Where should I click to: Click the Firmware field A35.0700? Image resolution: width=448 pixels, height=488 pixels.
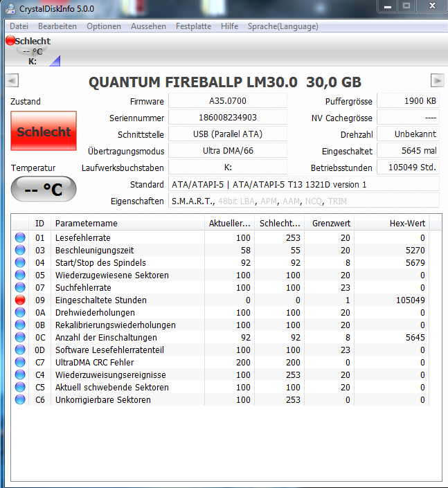[228, 101]
